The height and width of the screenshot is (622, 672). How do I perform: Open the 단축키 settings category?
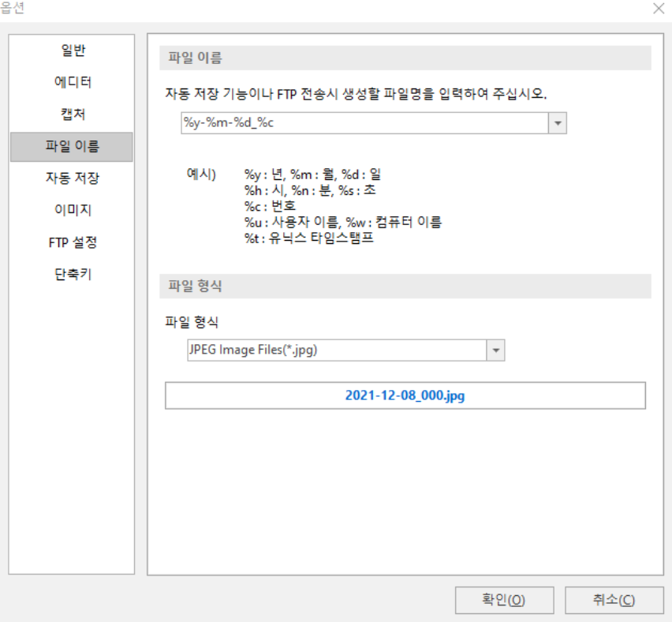click(x=72, y=274)
